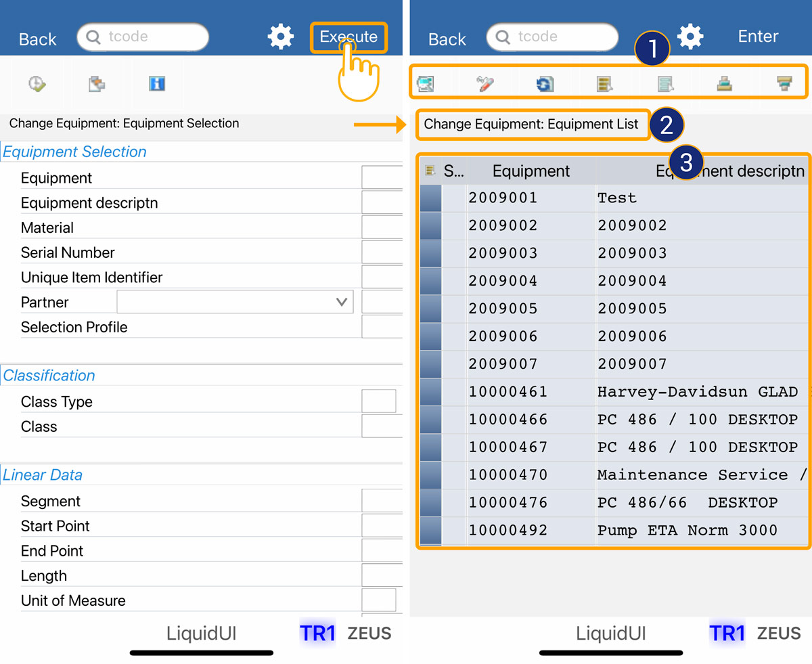This screenshot has height=664, width=812.
Task: Click the pencil change icon in list toolbar
Action: [x=485, y=84]
